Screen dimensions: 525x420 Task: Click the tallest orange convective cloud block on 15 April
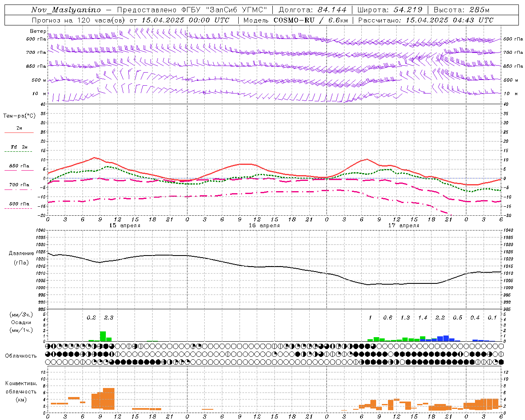coord(109,399)
